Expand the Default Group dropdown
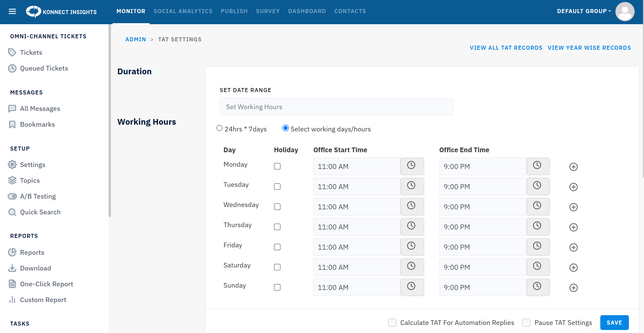Image resolution: width=644 pixels, height=333 pixels. (583, 11)
